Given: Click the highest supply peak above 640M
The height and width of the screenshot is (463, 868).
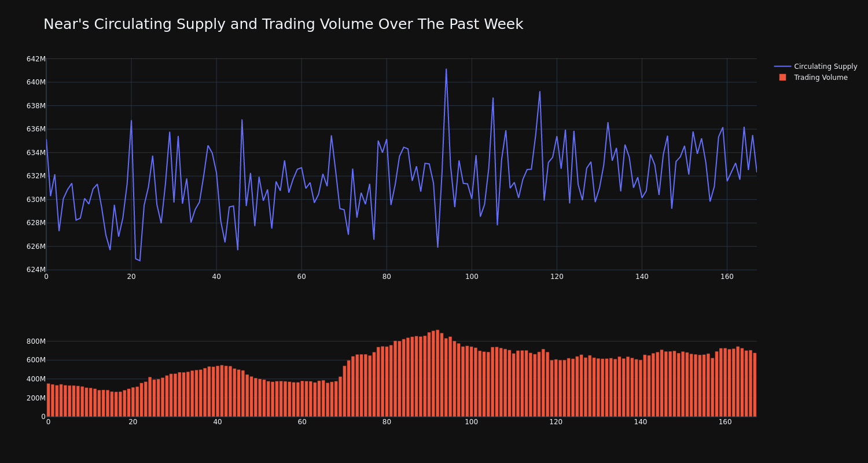Looking at the screenshot, I should tap(446, 69).
